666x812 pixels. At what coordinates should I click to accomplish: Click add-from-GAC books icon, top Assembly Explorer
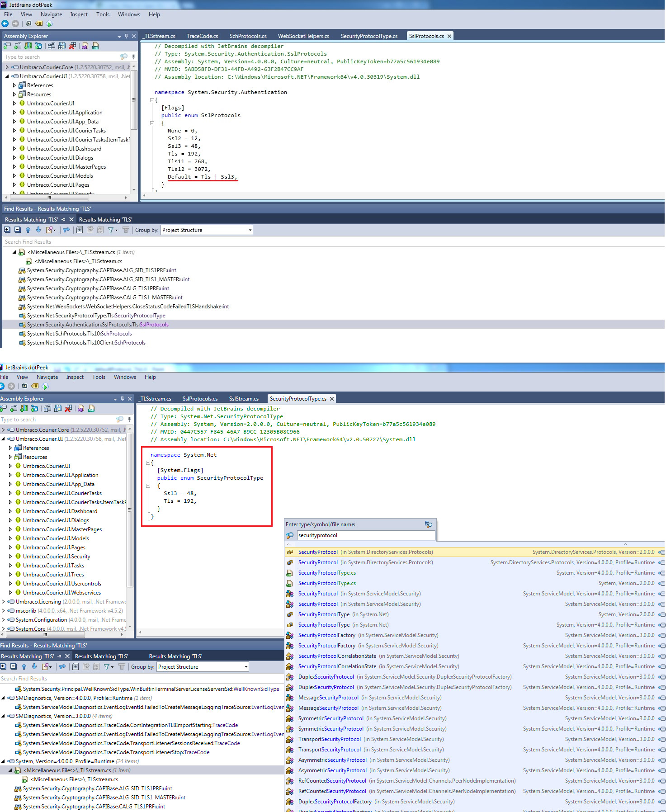point(28,46)
